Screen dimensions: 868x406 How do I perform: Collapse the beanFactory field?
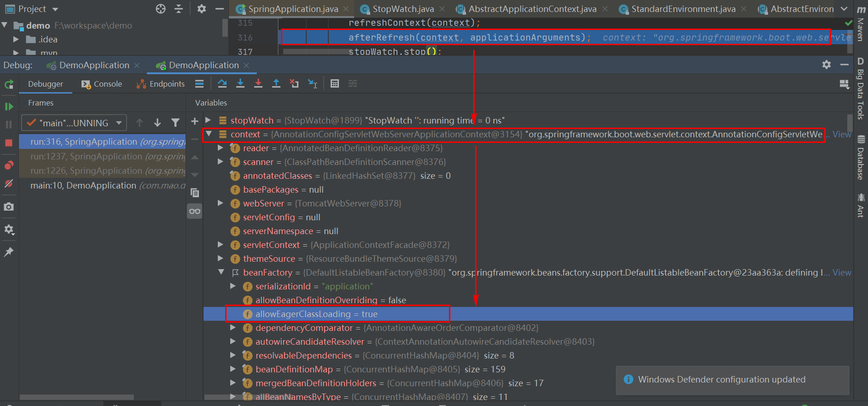click(x=221, y=272)
